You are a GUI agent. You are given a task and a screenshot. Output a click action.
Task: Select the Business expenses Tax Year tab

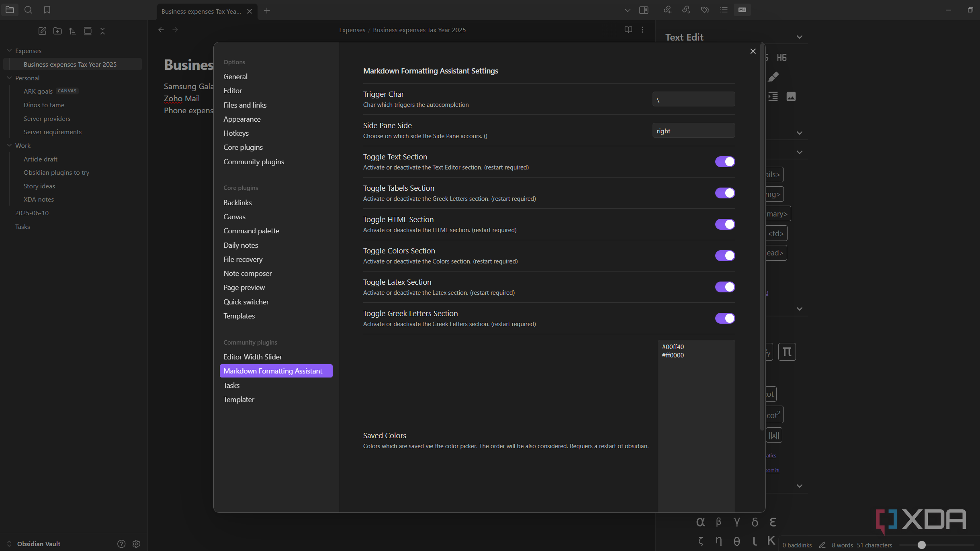click(201, 11)
